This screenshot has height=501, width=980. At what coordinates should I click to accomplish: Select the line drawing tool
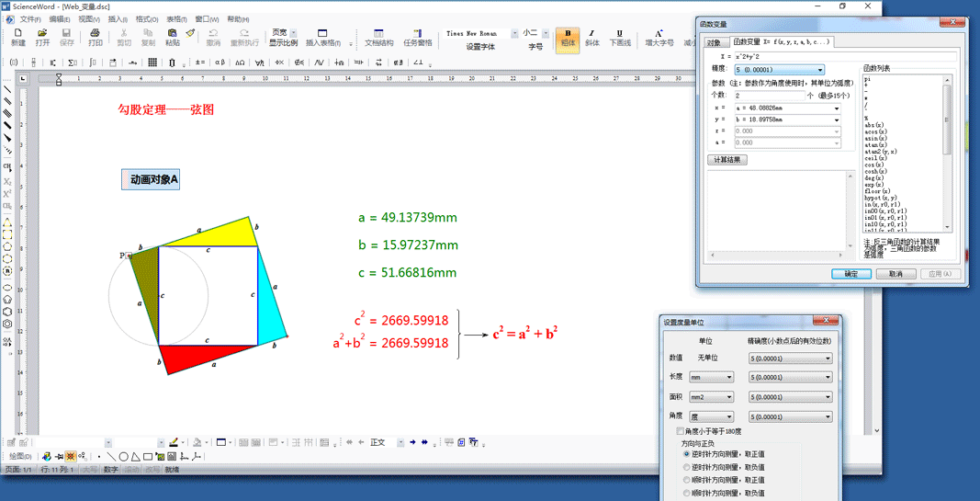(111, 456)
